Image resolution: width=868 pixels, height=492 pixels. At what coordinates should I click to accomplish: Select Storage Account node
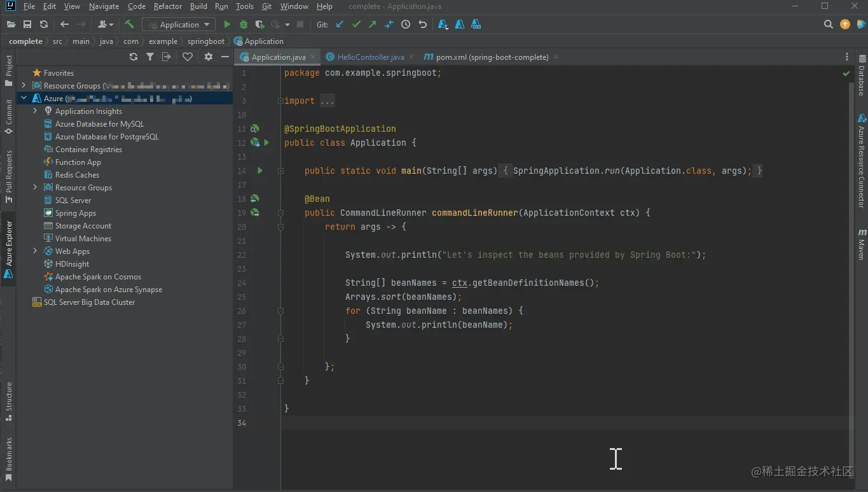[x=83, y=225]
